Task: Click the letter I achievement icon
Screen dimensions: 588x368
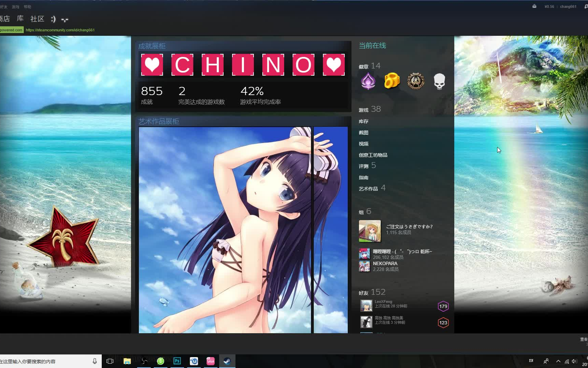Action: (243, 65)
